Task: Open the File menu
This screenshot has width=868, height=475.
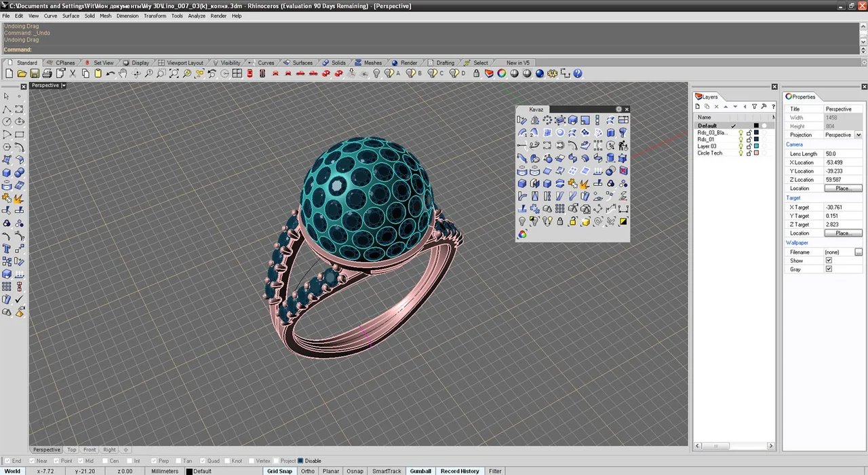Action: 6,16
